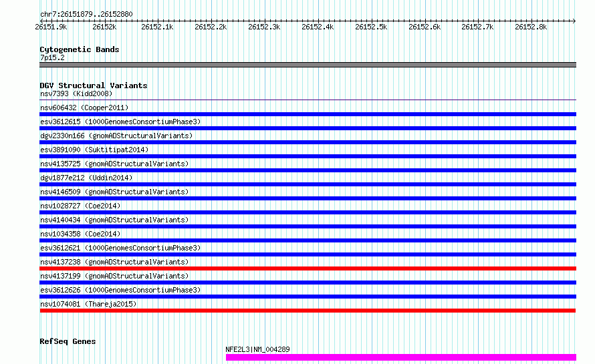
Task: Click the blue bar under nsv606432
Action: pos(308,114)
